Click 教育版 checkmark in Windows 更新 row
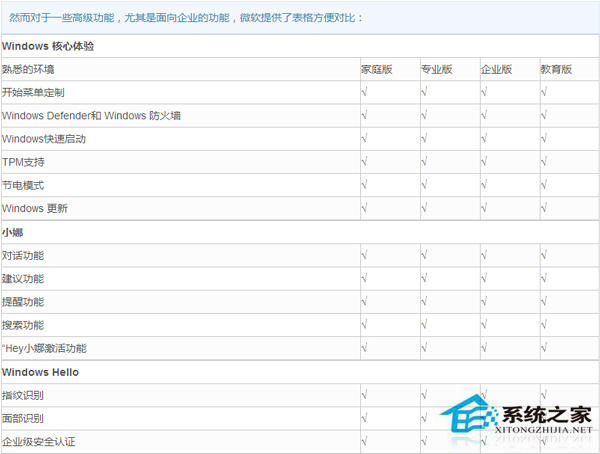 pos(544,208)
